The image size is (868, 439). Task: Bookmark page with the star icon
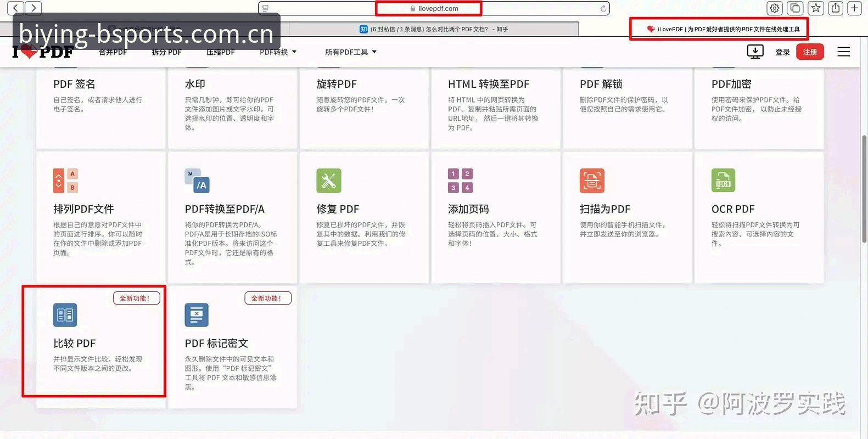click(x=816, y=8)
